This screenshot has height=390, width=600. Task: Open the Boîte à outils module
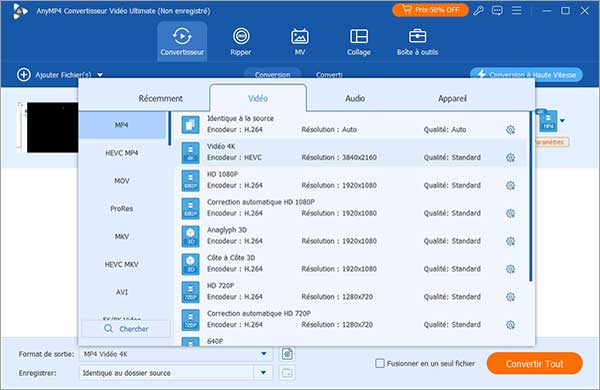417,41
